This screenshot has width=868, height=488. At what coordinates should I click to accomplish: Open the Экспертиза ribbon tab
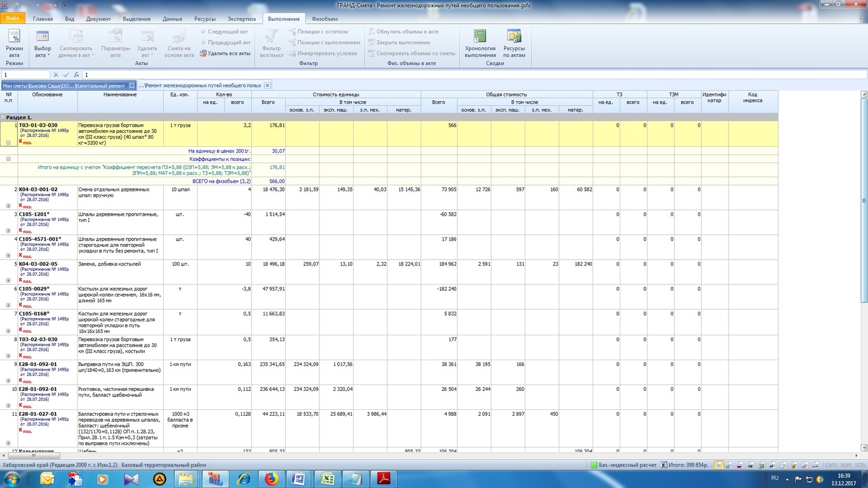point(241,19)
